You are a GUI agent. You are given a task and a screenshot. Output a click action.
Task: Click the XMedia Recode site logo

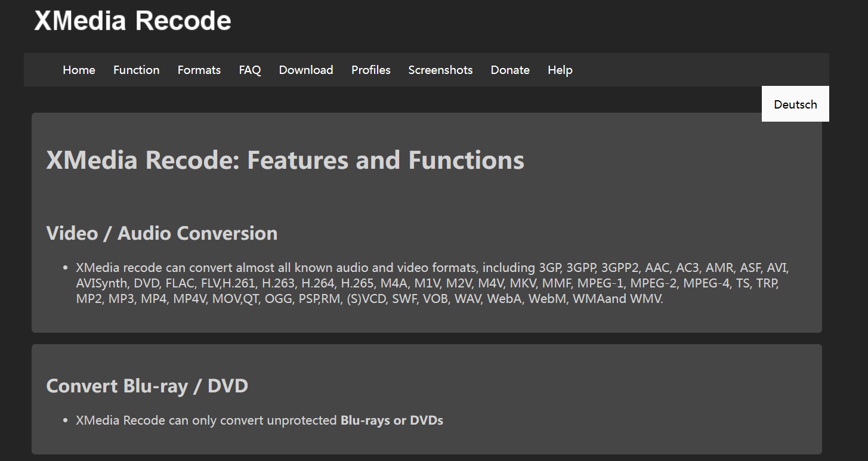click(132, 21)
